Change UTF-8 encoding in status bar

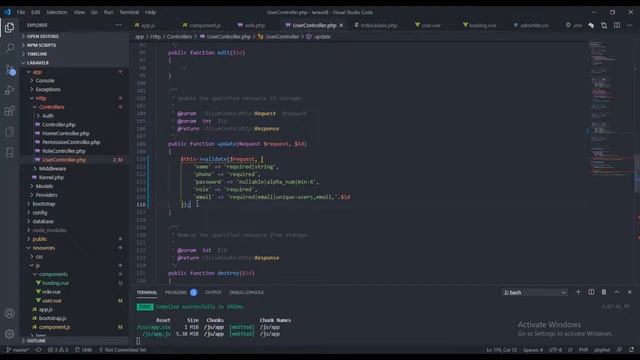click(555, 350)
